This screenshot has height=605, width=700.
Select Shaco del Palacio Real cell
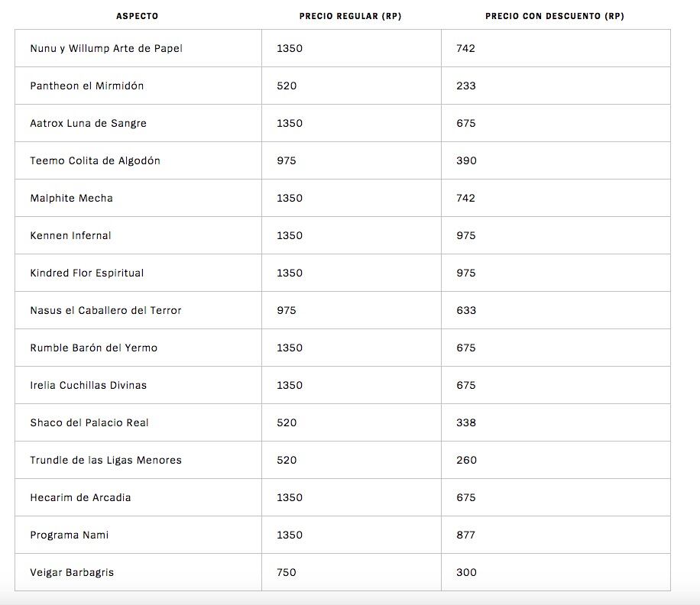coord(89,422)
